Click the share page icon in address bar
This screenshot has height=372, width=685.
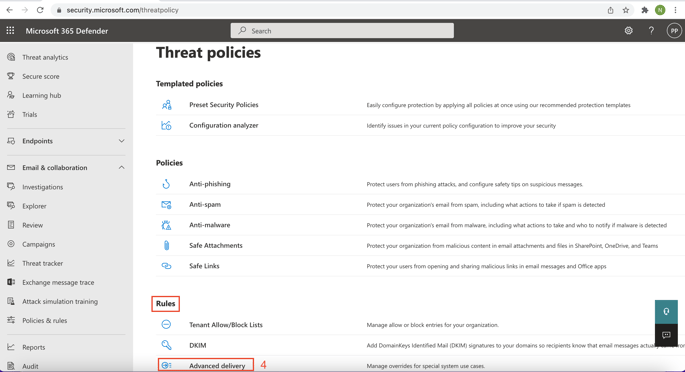(610, 10)
